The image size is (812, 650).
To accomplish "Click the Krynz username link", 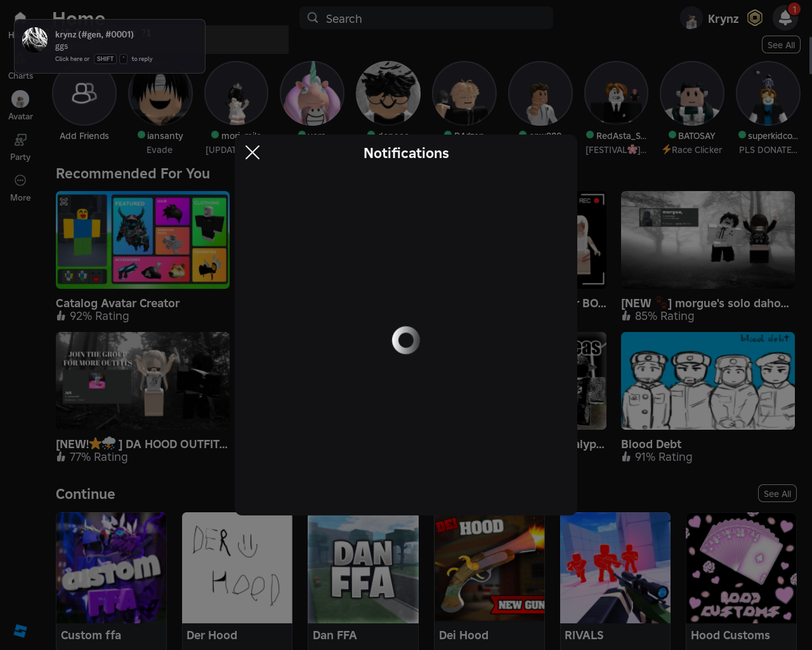I will [723, 19].
